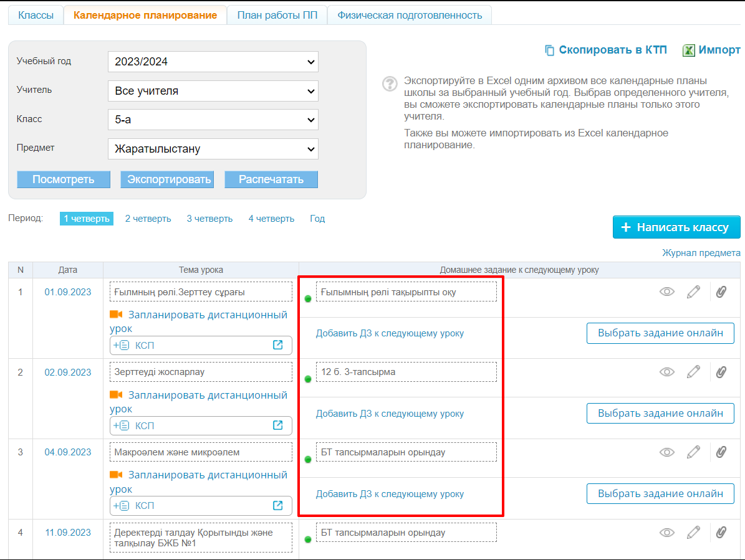This screenshot has height=560, width=745.
Task: Click the paperclip icon in lesson 4 row
Action: pyautogui.click(x=721, y=533)
